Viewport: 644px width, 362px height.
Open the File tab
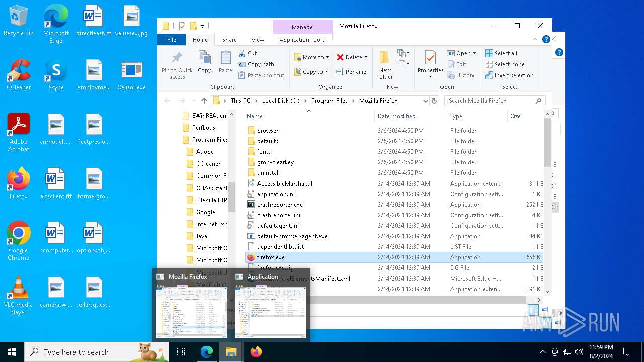(x=172, y=40)
